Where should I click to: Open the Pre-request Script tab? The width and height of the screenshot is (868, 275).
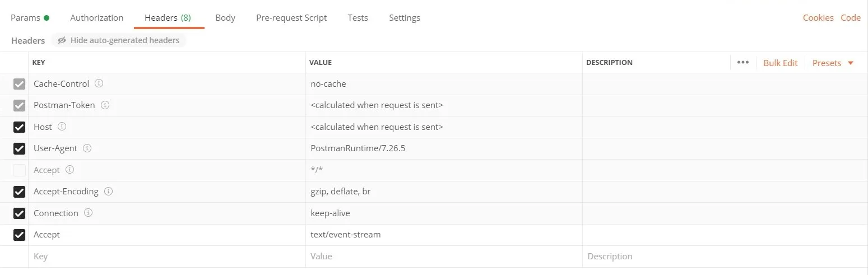[x=291, y=18]
